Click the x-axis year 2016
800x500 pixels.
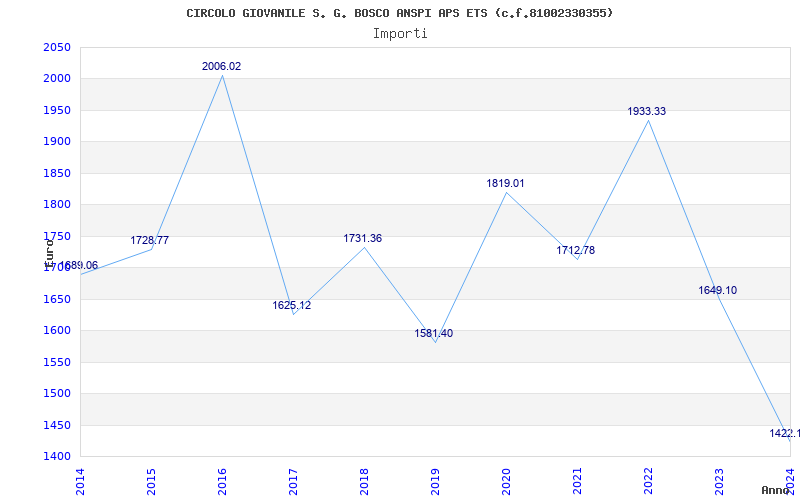pos(222,482)
